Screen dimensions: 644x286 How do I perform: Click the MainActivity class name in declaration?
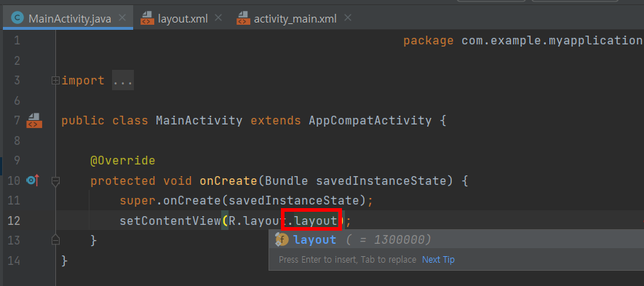[199, 121]
